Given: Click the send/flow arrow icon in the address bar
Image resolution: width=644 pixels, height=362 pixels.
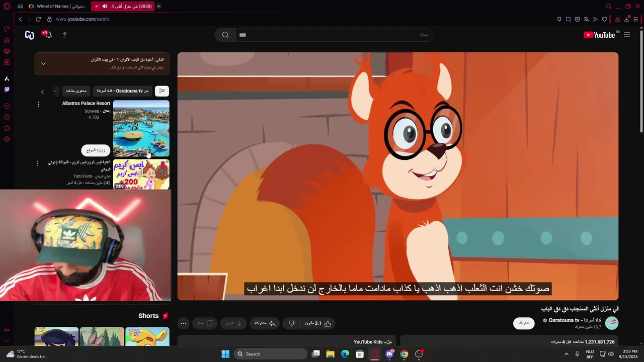Looking at the screenshot, I should pyautogui.click(x=595, y=19).
